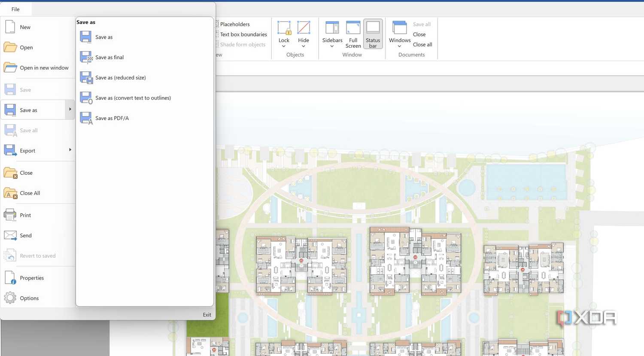Expand the Save as submenu arrow

pos(70,109)
